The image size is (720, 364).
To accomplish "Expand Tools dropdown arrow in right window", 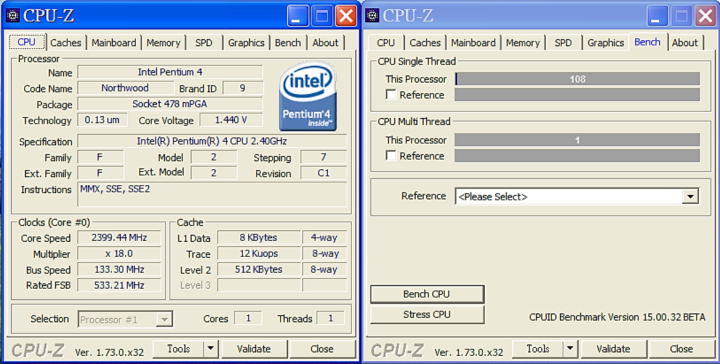I will coord(570,349).
